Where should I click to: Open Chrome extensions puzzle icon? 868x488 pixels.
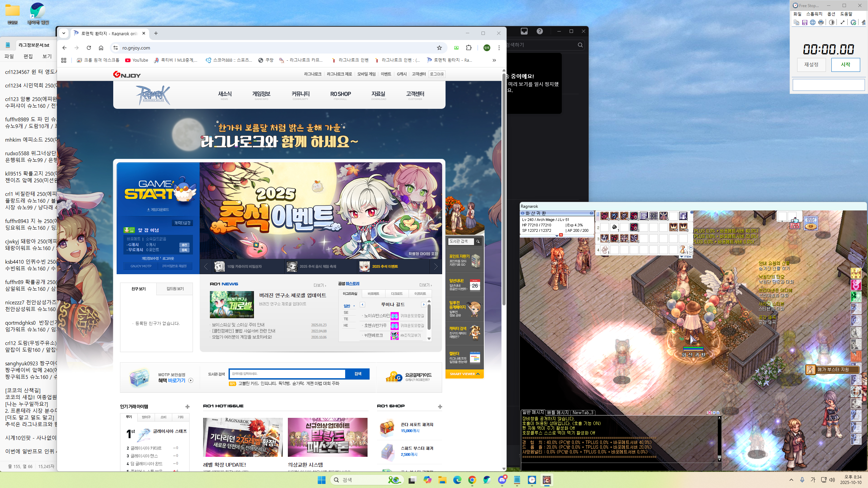click(x=469, y=48)
